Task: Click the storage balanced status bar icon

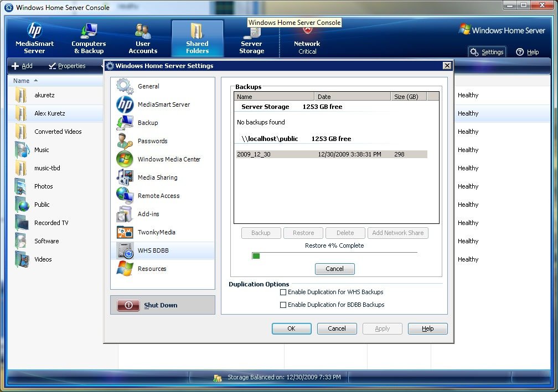Action: coord(218,378)
